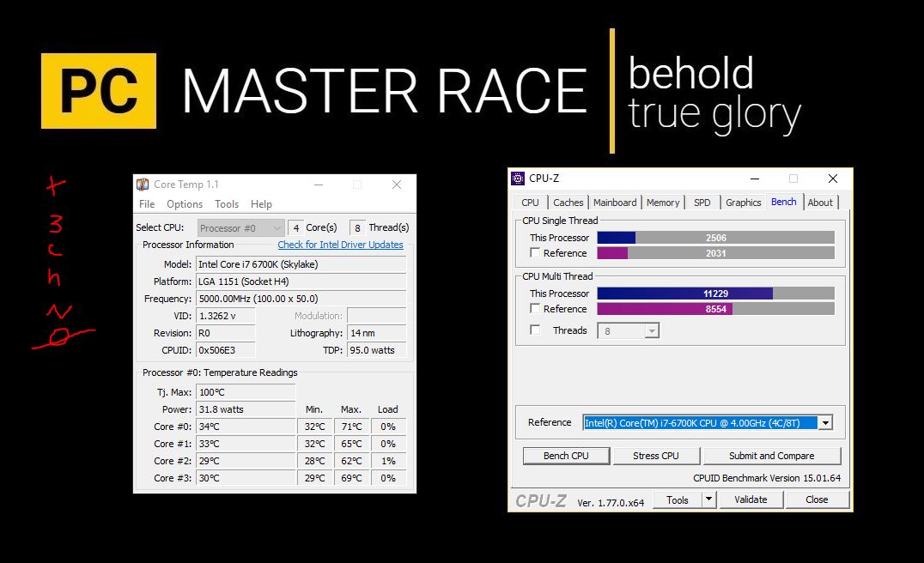Image resolution: width=924 pixels, height=563 pixels.
Task: Click the Revision field showing R0
Action: (x=226, y=333)
